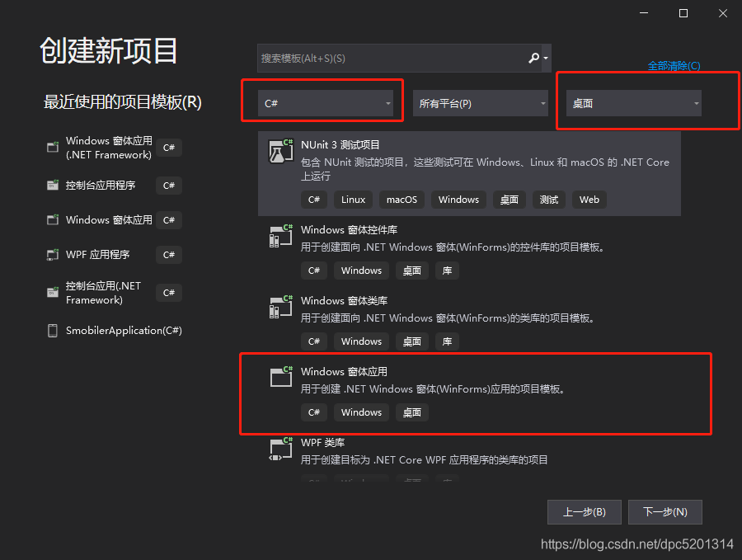Choose recent template WPF 应用程序
742x560 pixels.
point(97,255)
